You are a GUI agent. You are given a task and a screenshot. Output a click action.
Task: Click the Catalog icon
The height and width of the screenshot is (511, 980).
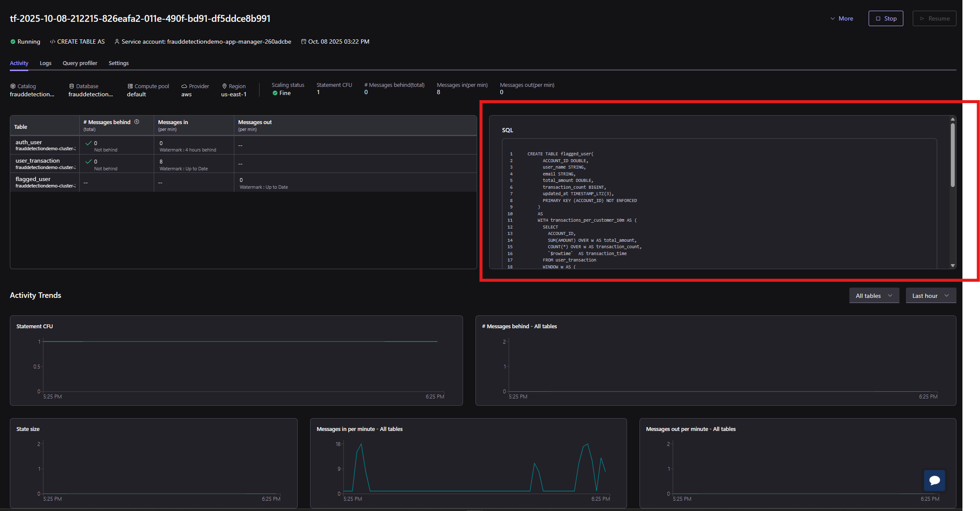(13, 86)
